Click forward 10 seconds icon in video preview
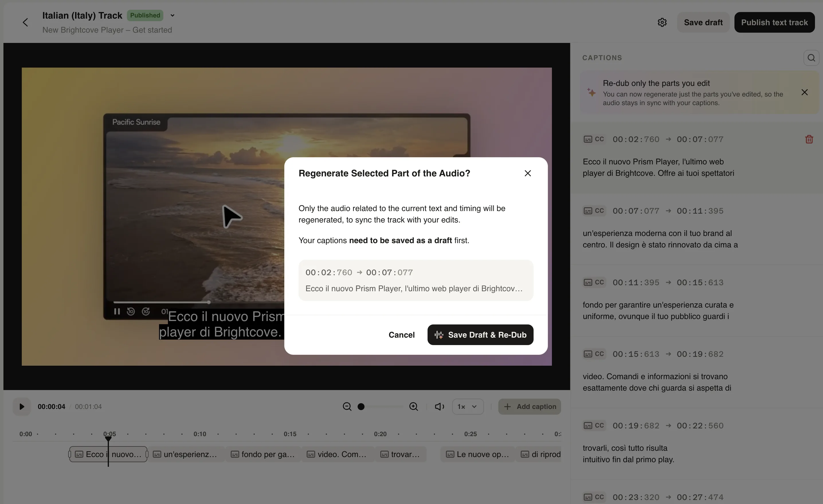 (x=146, y=311)
